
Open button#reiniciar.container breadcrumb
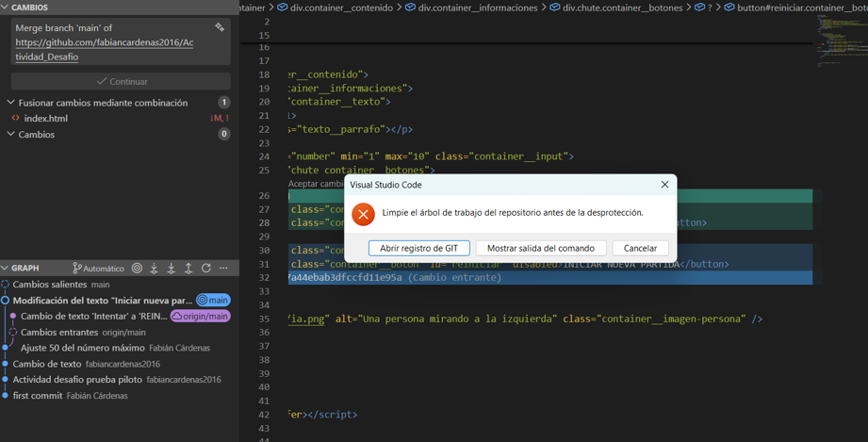802,8
